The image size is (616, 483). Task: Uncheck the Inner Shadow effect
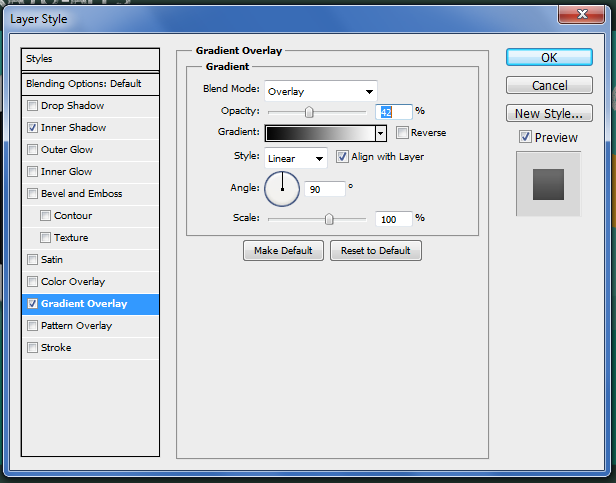[x=33, y=128]
